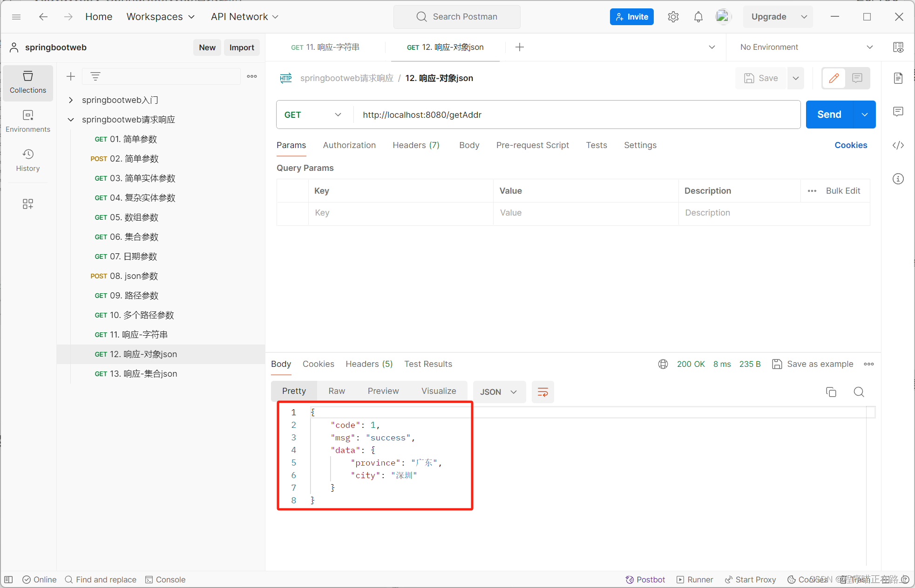Toggle line wrap in response body
The image size is (915, 588).
(543, 392)
